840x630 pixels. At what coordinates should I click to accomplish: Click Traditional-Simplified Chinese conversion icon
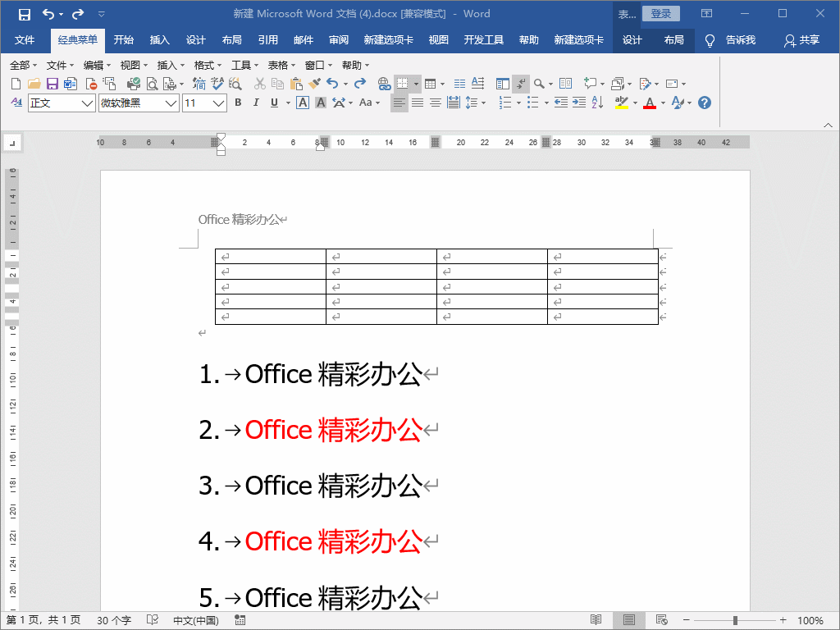click(199, 84)
